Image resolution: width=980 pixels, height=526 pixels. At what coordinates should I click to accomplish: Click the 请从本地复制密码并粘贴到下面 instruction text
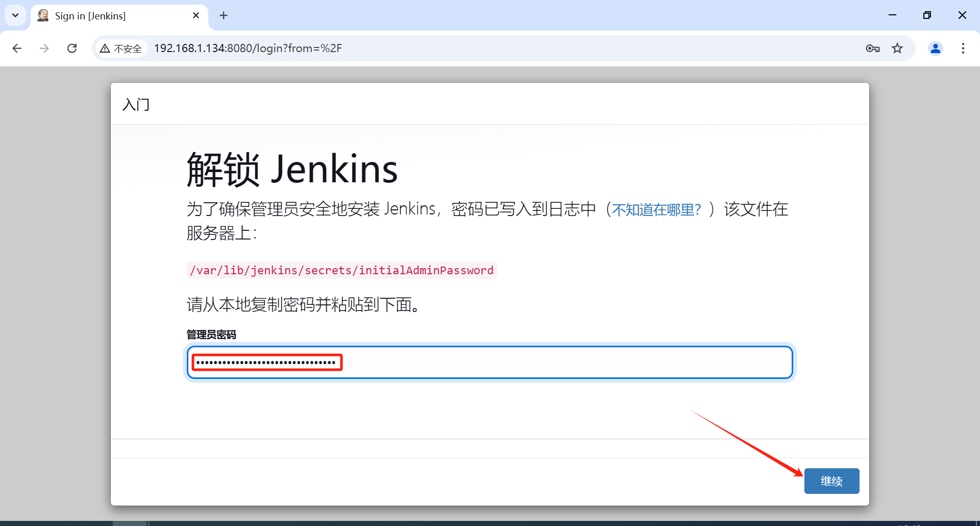pyautogui.click(x=304, y=305)
